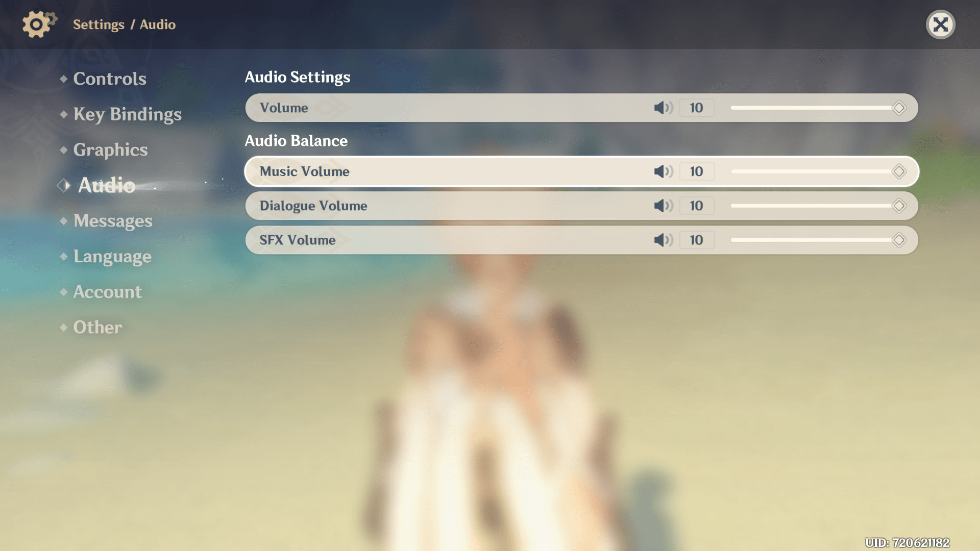This screenshot has width=980, height=551.
Task: Navigate to the Language settings section
Action: [x=112, y=256]
